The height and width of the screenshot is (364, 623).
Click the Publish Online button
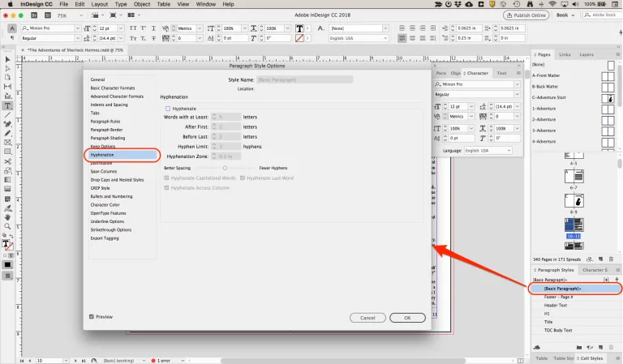[x=526, y=15]
